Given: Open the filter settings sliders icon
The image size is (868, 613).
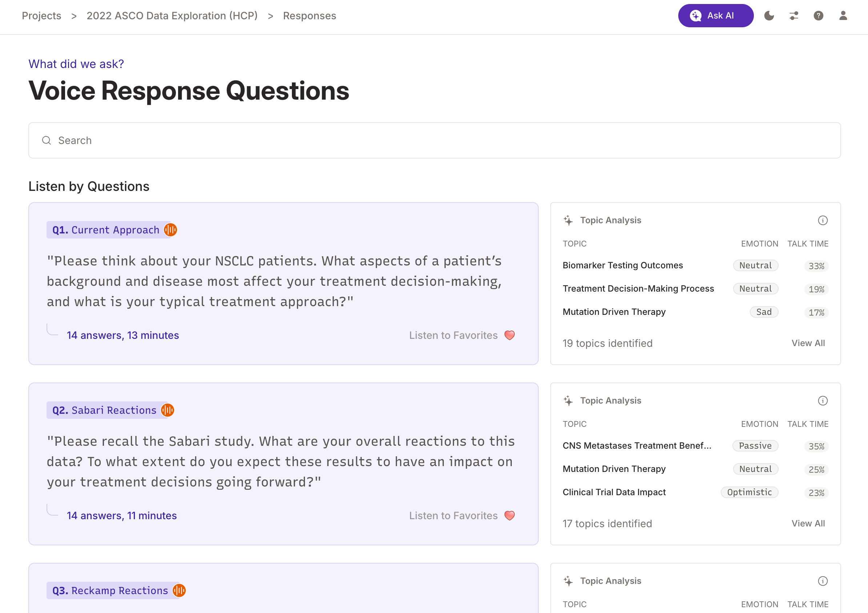Looking at the screenshot, I should (793, 16).
